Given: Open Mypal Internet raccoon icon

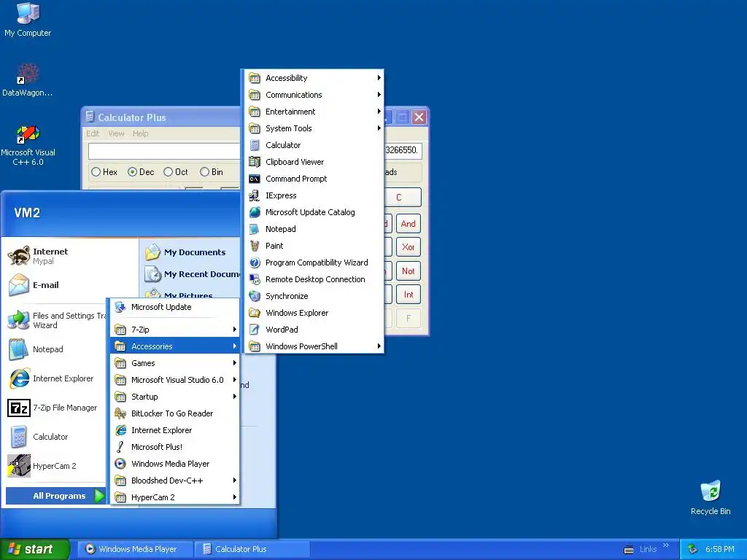Looking at the screenshot, I should point(18,256).
